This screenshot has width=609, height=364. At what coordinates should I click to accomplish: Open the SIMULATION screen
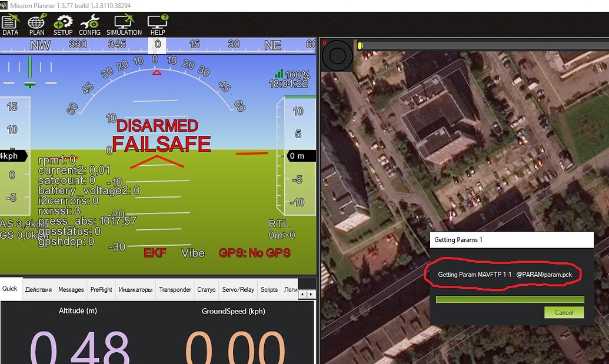[x=124, y=25]
